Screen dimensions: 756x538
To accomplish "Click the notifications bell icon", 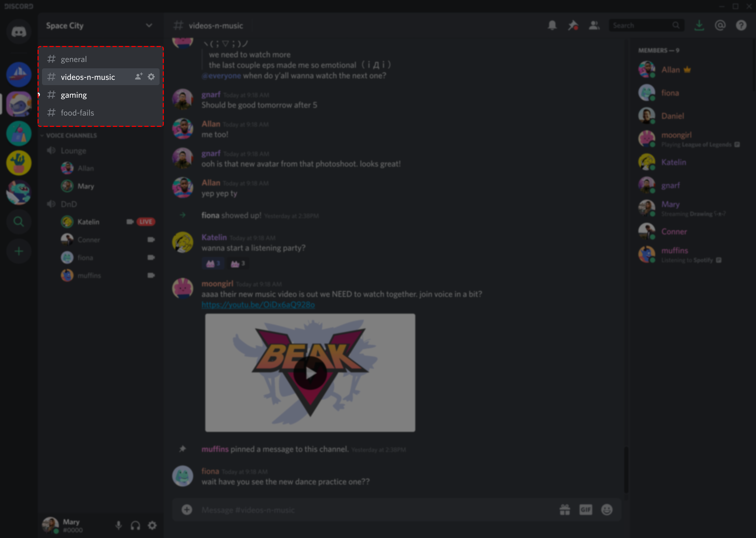I will point(552,25).
